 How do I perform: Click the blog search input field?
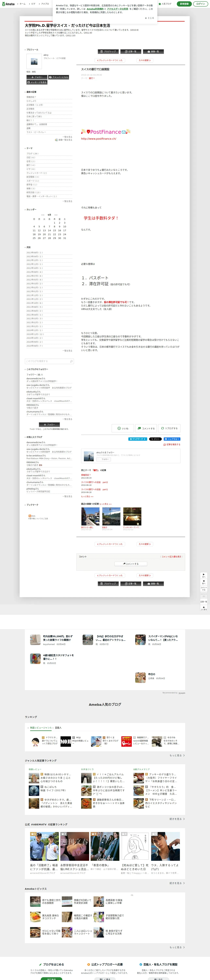coord(47,361)
